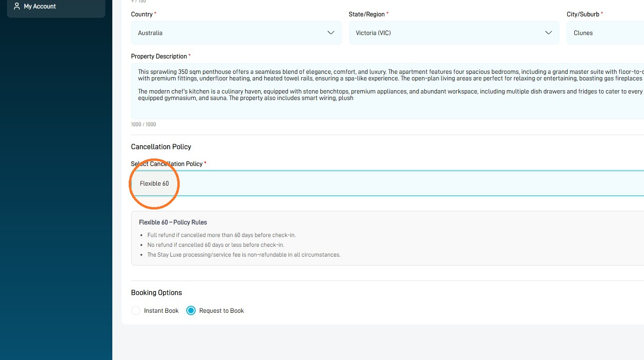The width and height of the screenshot is (644, 360).
Task: Click the My Account person icon
Action: coord(17,6)
